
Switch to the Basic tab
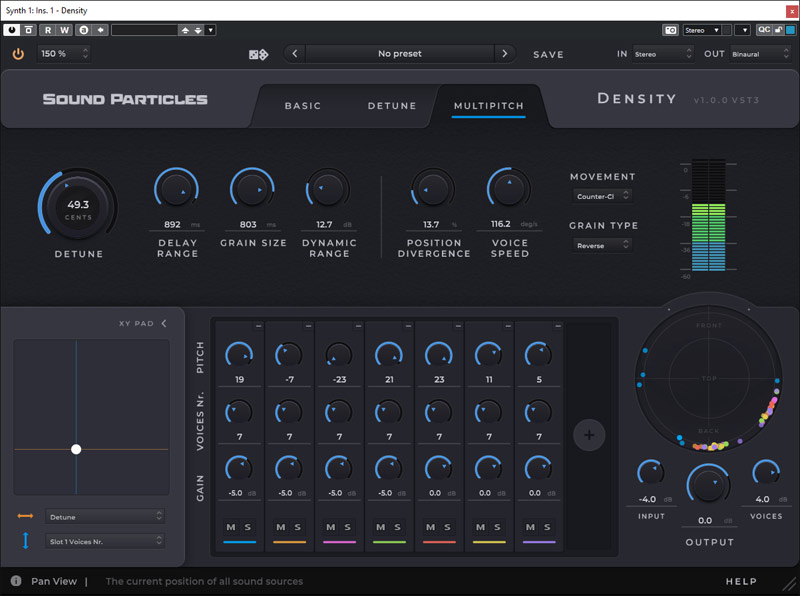click(x=303, y=106)
